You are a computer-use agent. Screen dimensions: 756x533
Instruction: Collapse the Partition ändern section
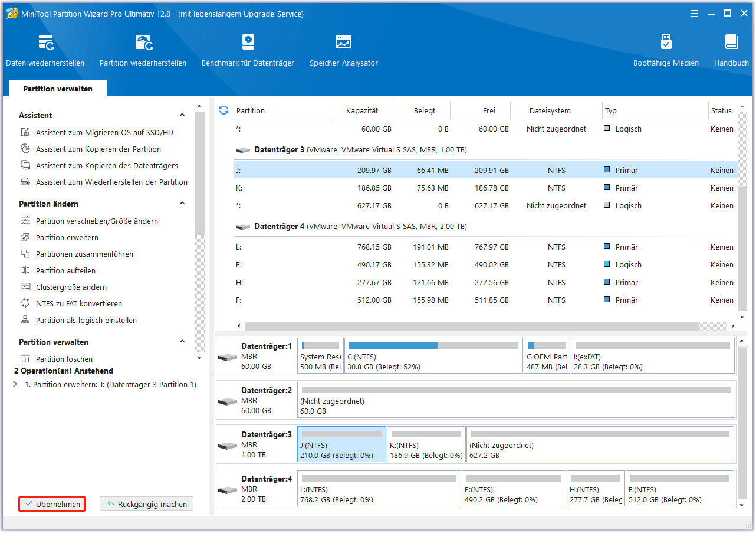coord(182,204)
